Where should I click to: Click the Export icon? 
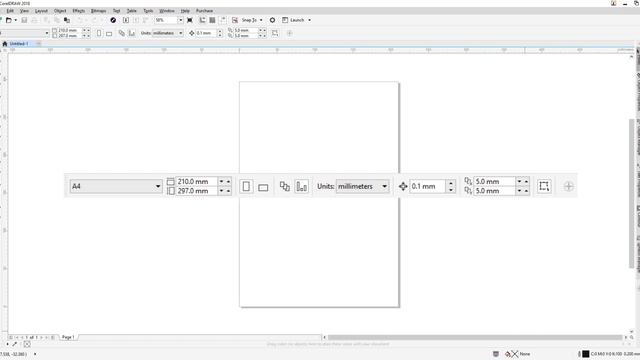(136, 20)
